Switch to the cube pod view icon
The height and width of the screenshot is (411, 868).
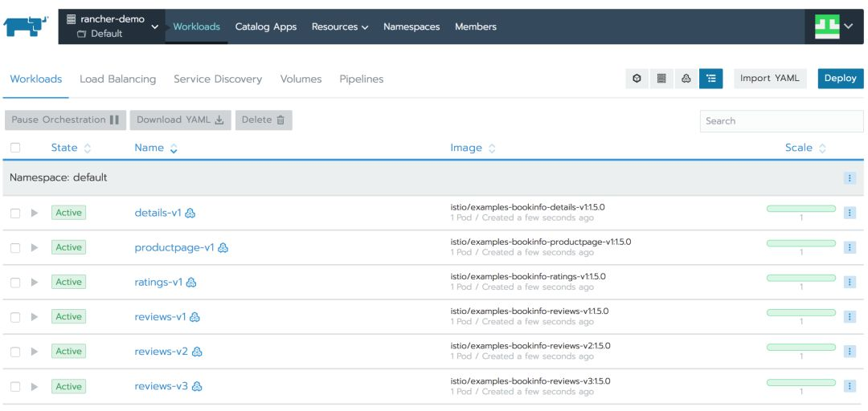tap(637, 79)
